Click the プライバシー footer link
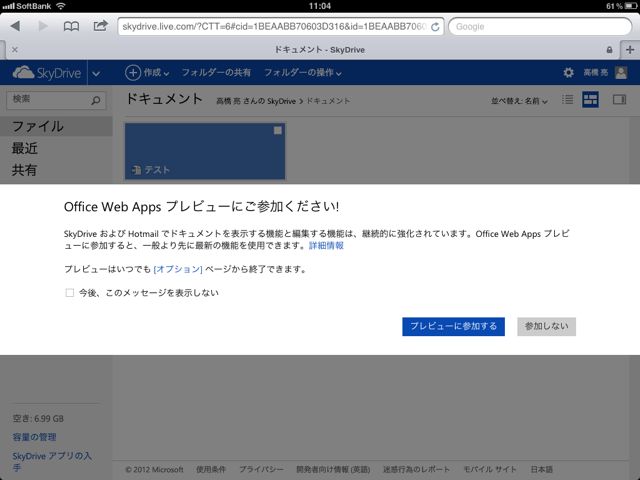 click(x=261, y=469)
